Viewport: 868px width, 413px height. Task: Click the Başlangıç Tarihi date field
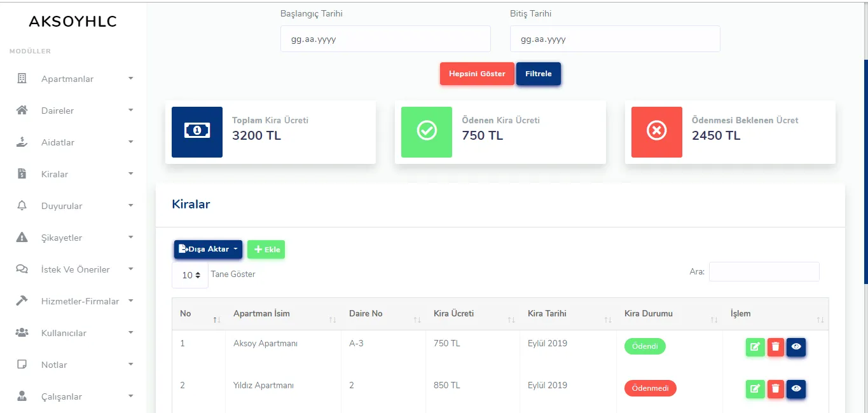[385, 39]
